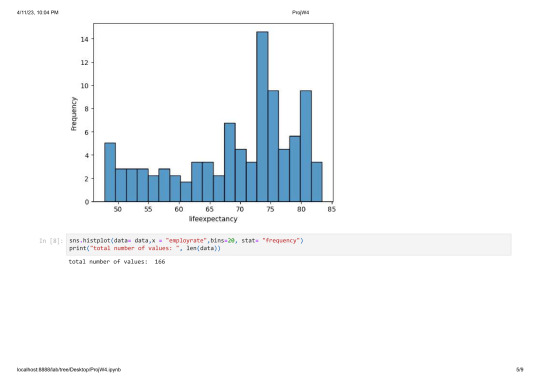The width and height of the screenshot is (540, 382).
Task: Click the histogram bar near 68
Action: (x=230, y=162)
